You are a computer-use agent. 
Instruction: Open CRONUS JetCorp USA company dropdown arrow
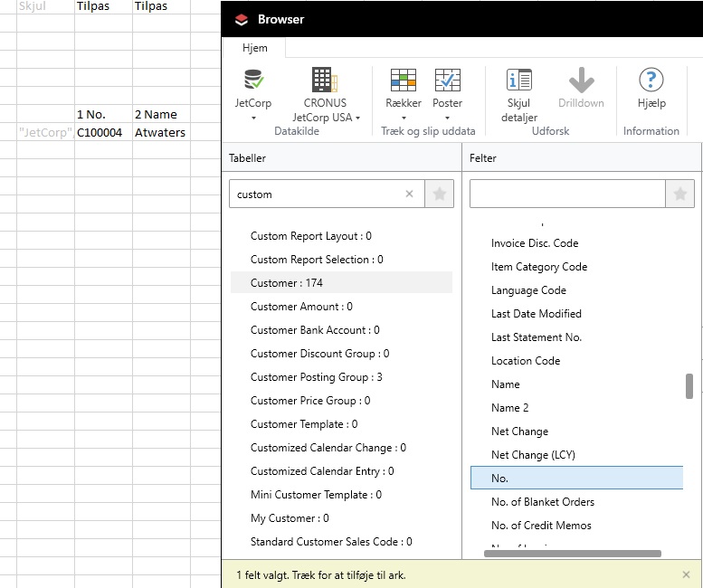[x=357, y=118]
